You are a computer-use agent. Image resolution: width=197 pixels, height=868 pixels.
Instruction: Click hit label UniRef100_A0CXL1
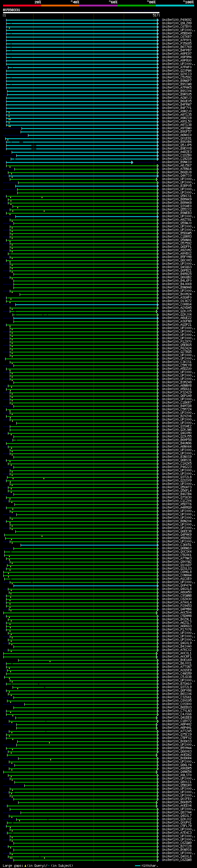[x=177, y=653]
